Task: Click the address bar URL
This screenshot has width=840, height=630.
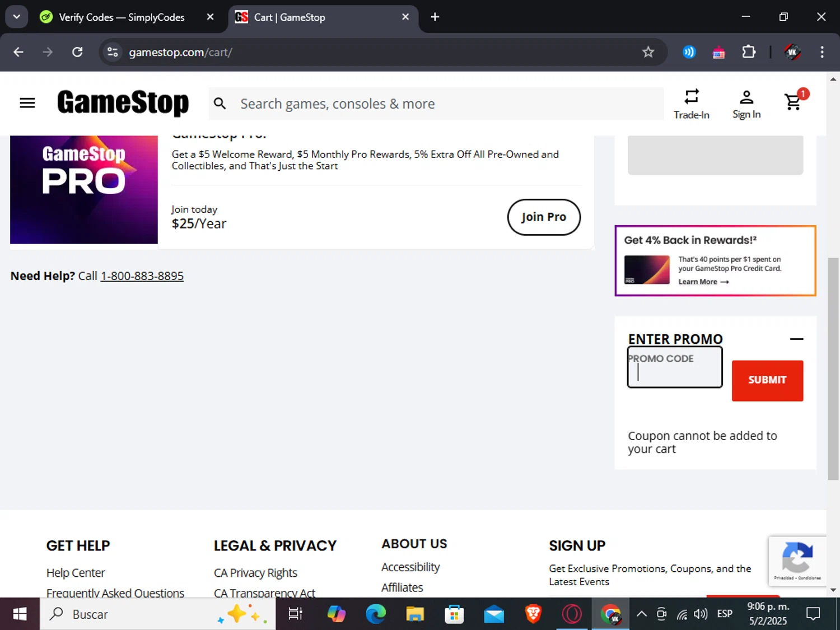Action: coord(180,52)
